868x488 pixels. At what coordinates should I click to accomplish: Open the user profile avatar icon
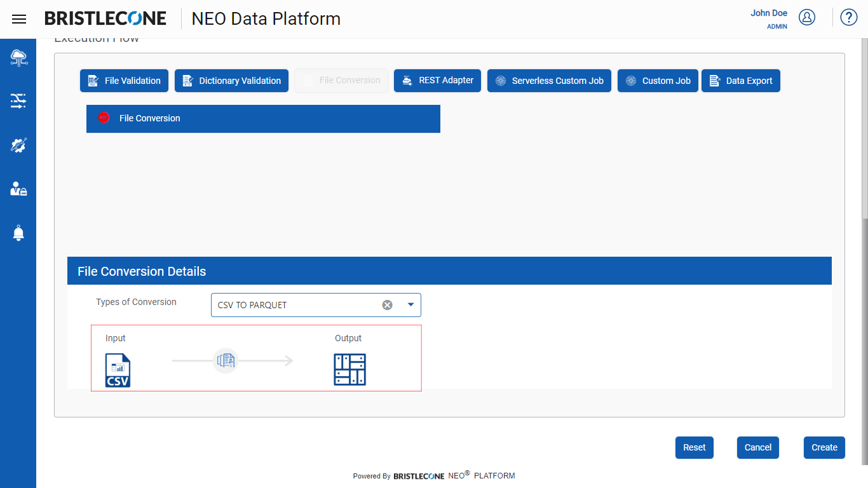pyautogui.click(x=807, y=18)
